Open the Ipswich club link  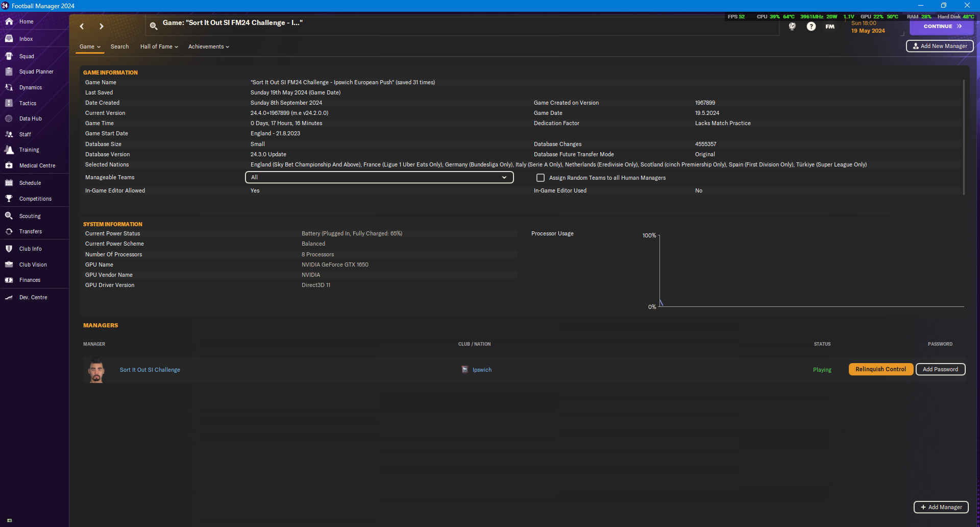point(482,370)
